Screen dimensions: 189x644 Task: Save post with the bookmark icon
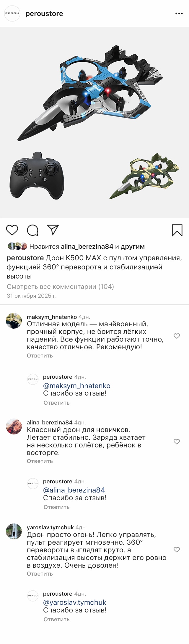(x=177, y=230)
